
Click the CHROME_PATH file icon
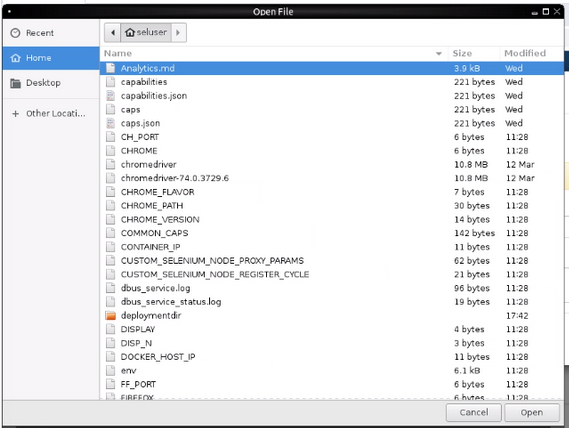click(111, 206)
